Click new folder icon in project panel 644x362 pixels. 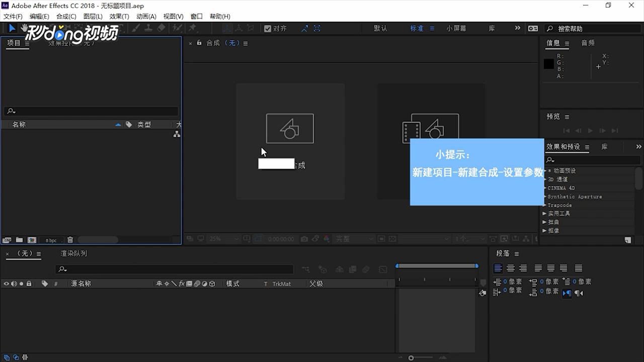click(x=19, y=240)
